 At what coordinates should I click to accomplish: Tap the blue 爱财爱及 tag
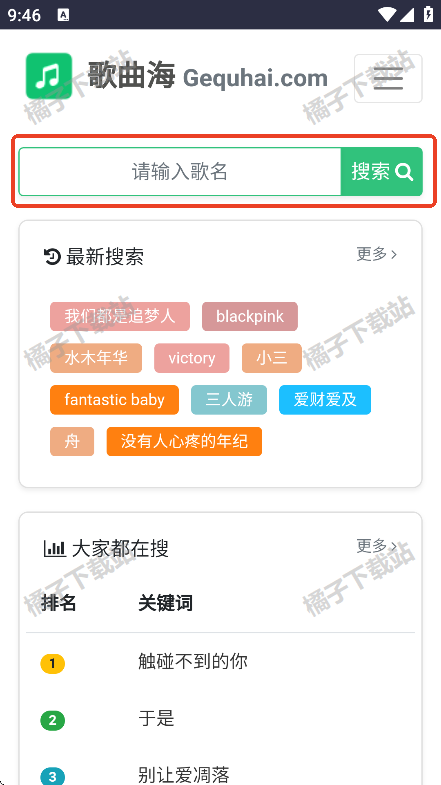click(325, 400)
